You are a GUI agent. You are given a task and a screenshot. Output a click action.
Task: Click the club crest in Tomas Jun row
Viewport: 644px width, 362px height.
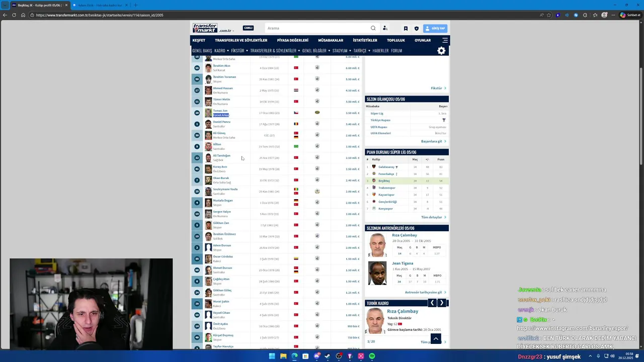click(x=317, y=113)
